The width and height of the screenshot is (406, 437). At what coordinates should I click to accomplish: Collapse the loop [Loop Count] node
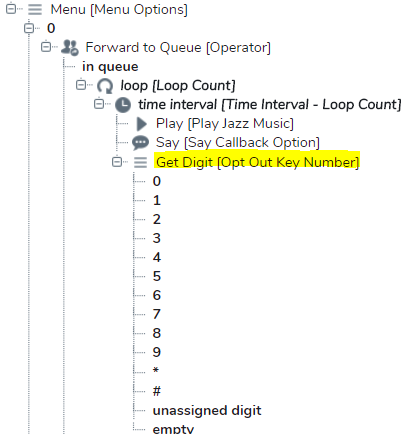pos(81,85)
